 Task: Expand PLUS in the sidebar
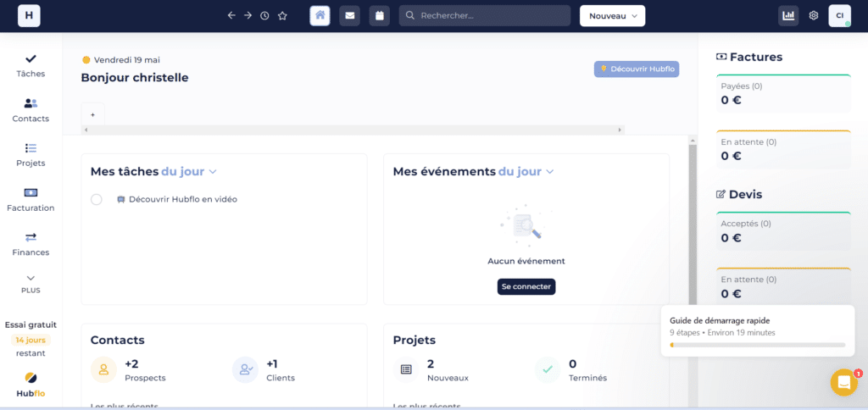click(x=31, y=283)
